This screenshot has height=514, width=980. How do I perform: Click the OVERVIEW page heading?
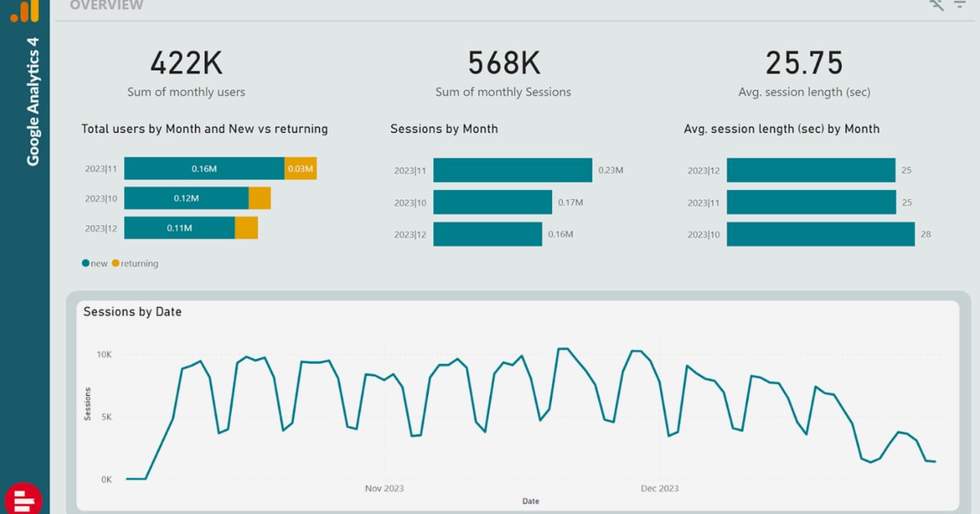106,5
